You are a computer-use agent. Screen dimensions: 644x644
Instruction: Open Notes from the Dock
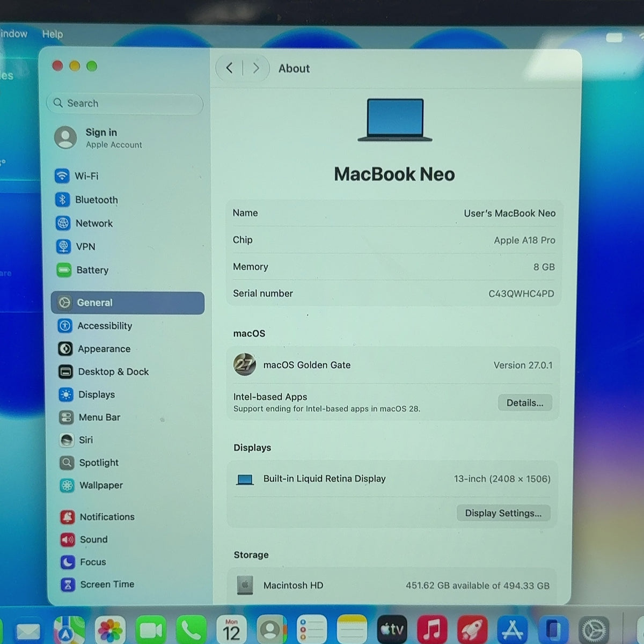point(352,630)
